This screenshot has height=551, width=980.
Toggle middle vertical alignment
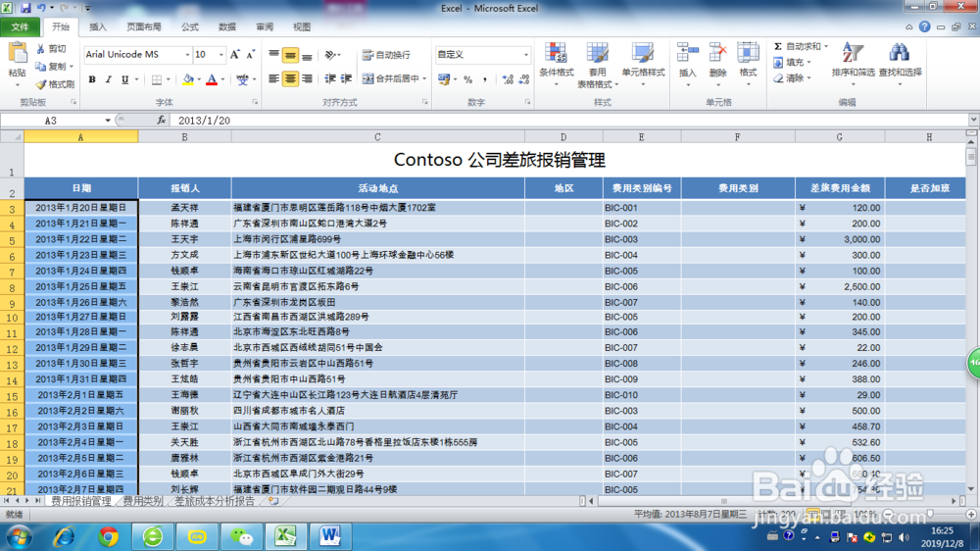[290, 55]
